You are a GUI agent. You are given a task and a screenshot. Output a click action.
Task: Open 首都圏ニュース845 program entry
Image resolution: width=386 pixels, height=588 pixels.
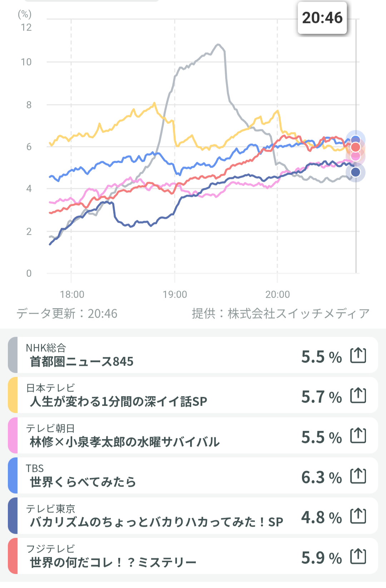point(81,361)
